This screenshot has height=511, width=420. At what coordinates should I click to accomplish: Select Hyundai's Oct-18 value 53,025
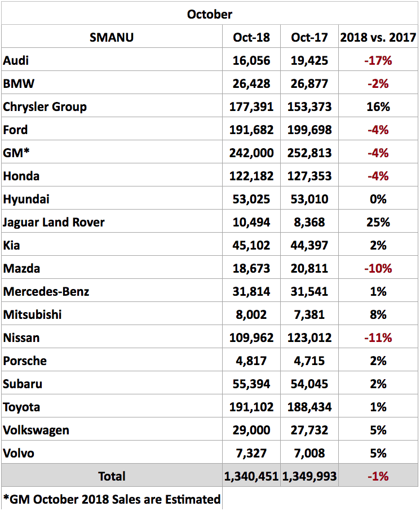pyautogui.click(x=251, y=199)
